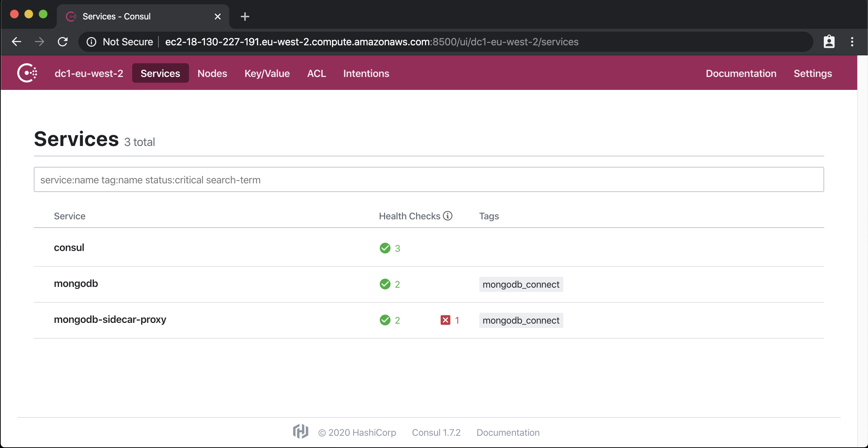868x448 pixels.
Task: Go back using browser back arrow
Action: tap(17, 42)
